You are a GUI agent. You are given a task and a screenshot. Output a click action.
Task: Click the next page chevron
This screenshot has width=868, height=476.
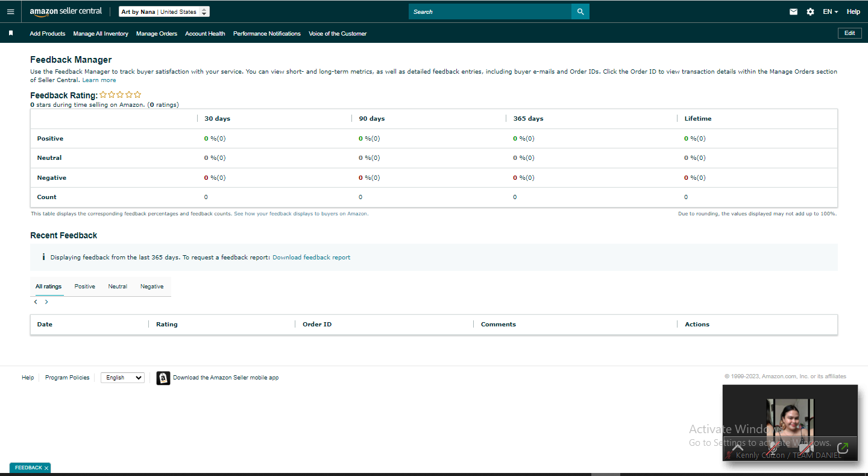click(x=46, y=302)
